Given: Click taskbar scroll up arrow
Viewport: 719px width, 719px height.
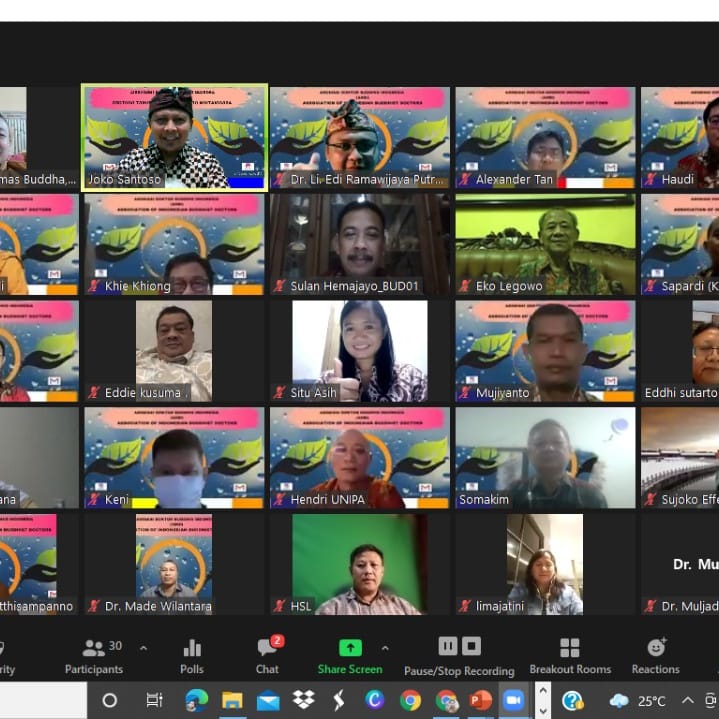Looking at the screenshot, I should pos(543,691).
